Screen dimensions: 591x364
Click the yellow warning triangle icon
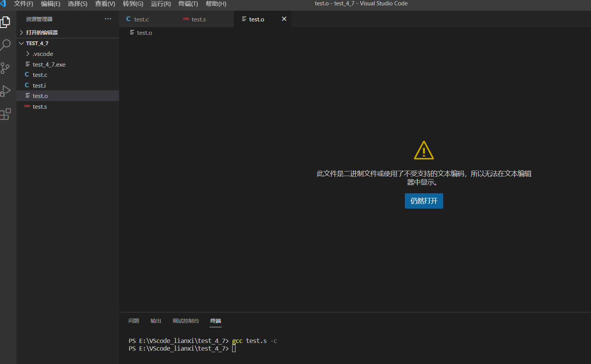[424, 150]
